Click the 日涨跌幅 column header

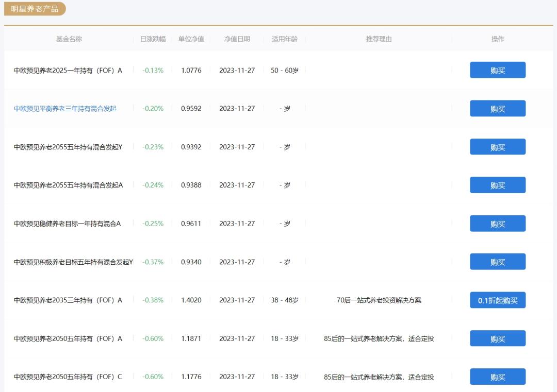tap(153, 39)
